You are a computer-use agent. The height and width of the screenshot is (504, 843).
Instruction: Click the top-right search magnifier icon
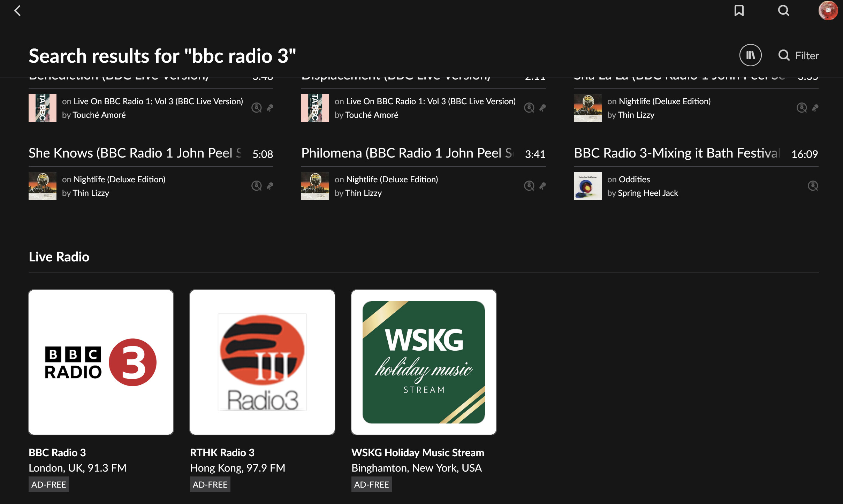pos(783,11)
